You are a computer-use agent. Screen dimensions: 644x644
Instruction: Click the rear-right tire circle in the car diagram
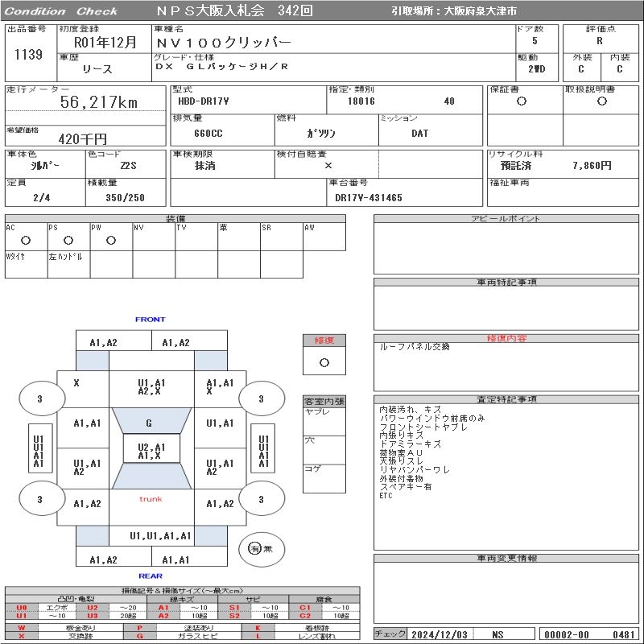(261, 499)
